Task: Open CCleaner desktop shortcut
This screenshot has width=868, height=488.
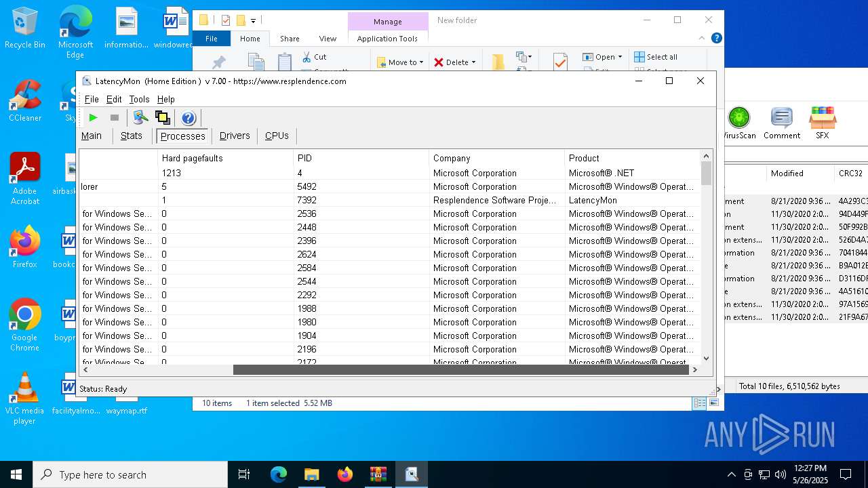Action: (x=25, y=101)
